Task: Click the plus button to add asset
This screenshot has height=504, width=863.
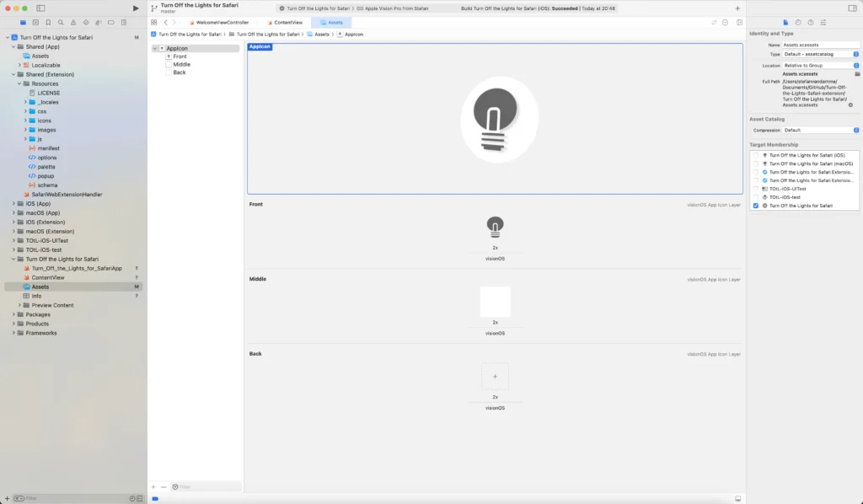Action: [x=153, y=486]
